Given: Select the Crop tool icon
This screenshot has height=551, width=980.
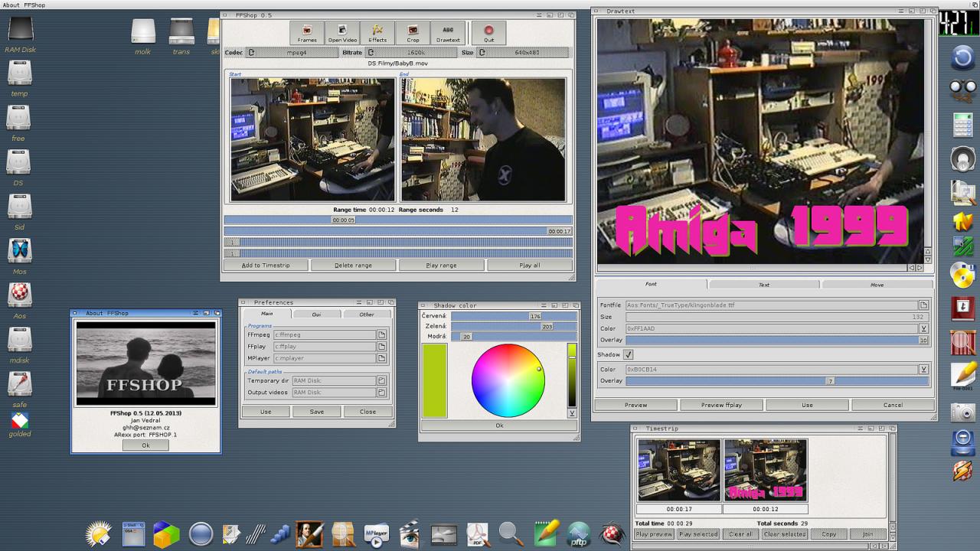Looking at the screenshot, I should click(x=413, y=33).
